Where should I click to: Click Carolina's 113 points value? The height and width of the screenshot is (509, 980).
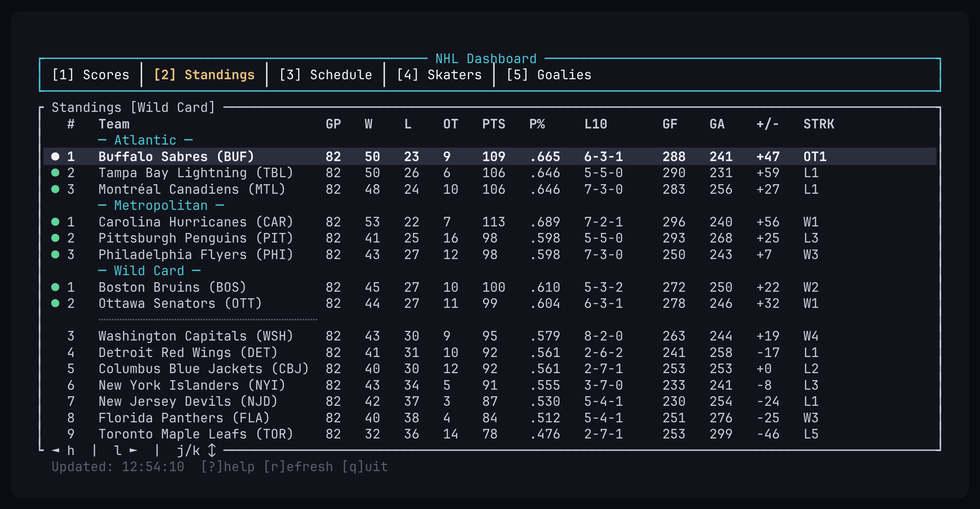point(494,222)
